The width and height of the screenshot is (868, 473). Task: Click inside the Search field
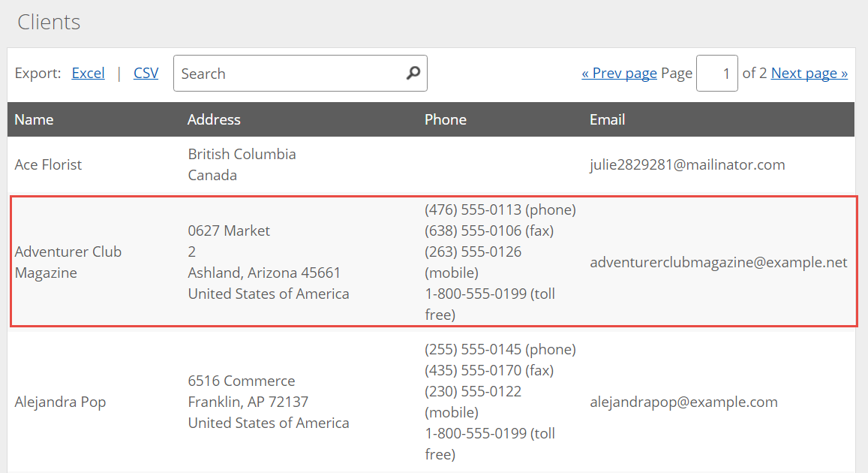click(x=285, y=73)
